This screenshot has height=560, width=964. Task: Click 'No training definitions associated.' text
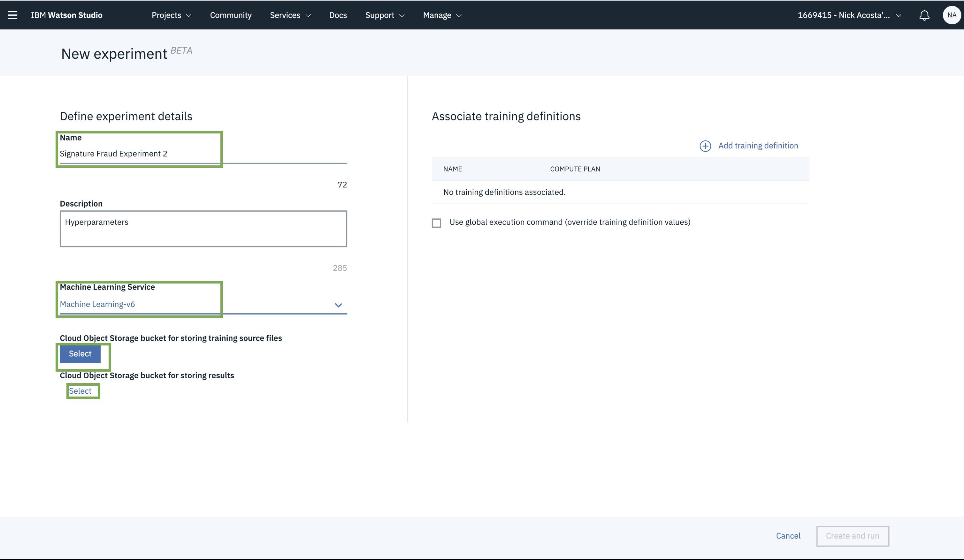(x=504, y=192)
